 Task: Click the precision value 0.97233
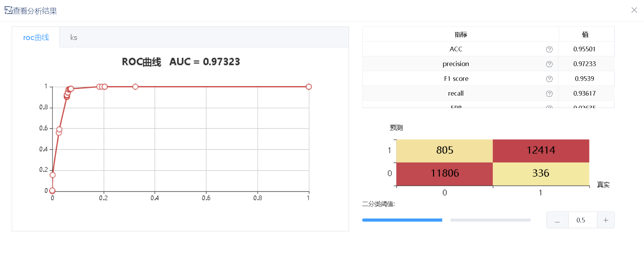[x=584, y=64]
